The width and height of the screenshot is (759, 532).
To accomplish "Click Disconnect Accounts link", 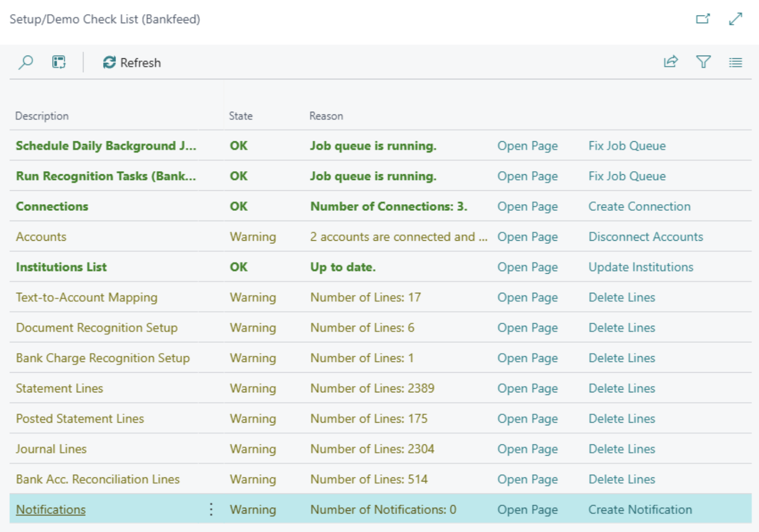I will (646, 237).
